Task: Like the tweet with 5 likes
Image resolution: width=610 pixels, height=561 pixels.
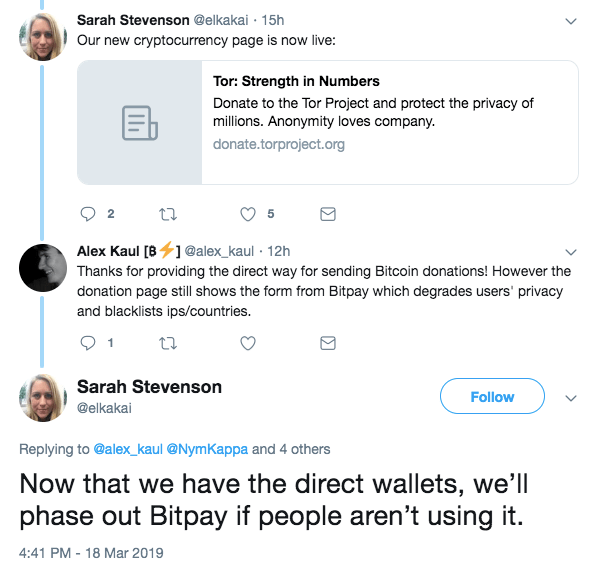Action: [x=248, y=213]
